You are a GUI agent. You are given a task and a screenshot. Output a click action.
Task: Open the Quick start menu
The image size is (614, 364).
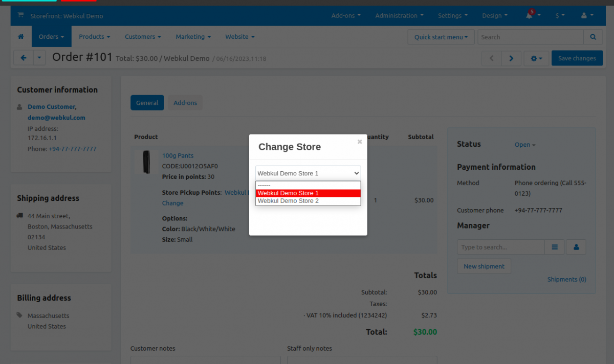[x=441, y=37]
